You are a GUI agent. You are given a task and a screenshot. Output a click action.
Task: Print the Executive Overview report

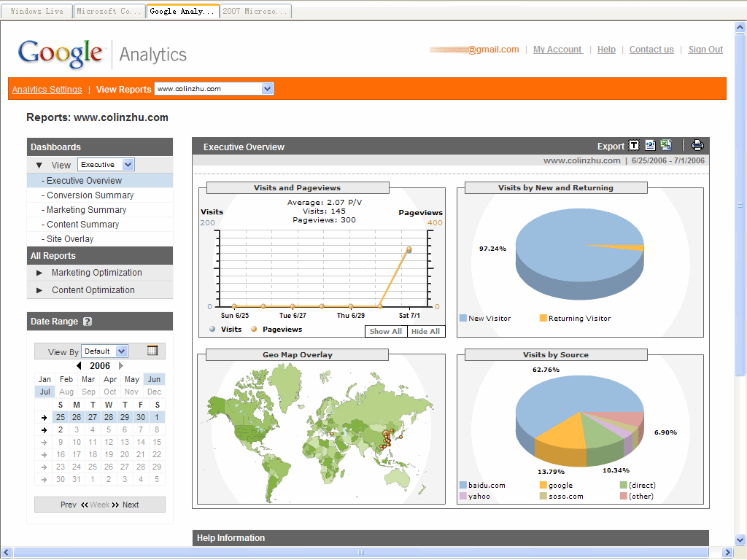(x=697, y=145)
